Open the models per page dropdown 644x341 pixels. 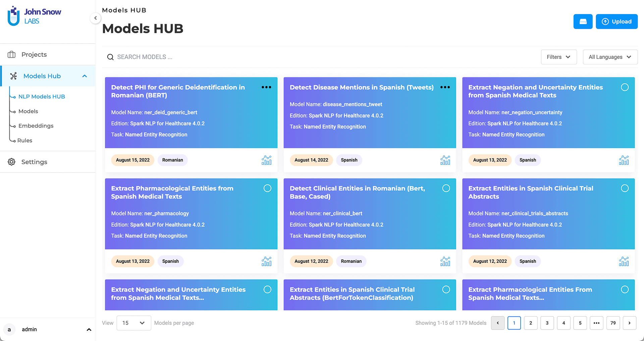(x=134, y=323)
